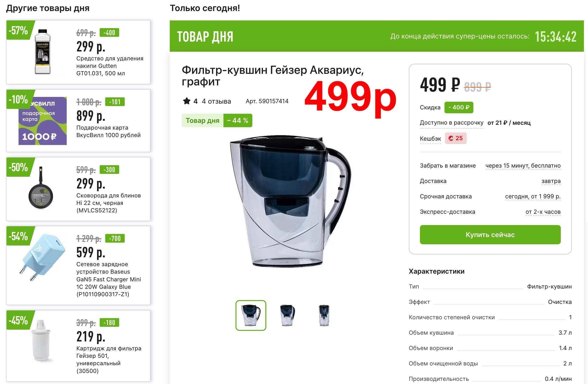Expand urgent delivery "сегодня, от 1 999 р."
This screenshot has height=384, width=588.
tap(533, 196)
